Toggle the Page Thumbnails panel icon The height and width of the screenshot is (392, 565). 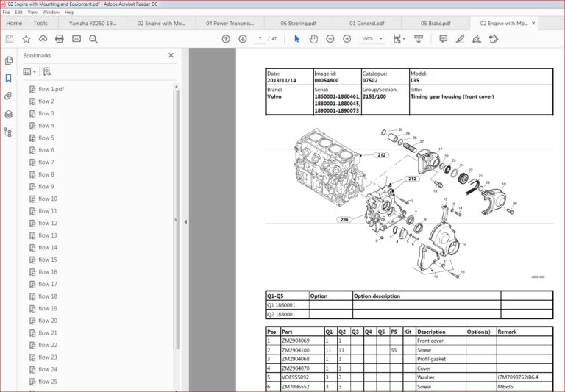point(8,60)
